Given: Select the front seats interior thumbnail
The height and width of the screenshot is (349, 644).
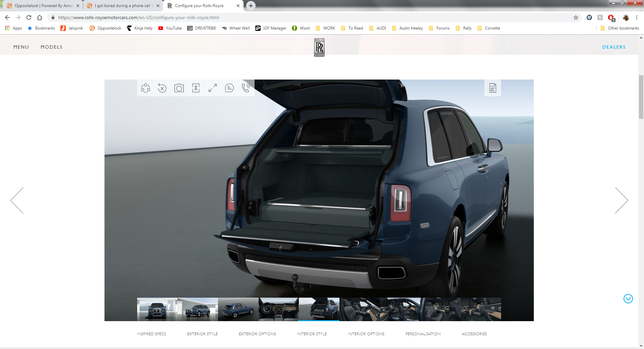Looking at the screenshot, I should 360,309.
